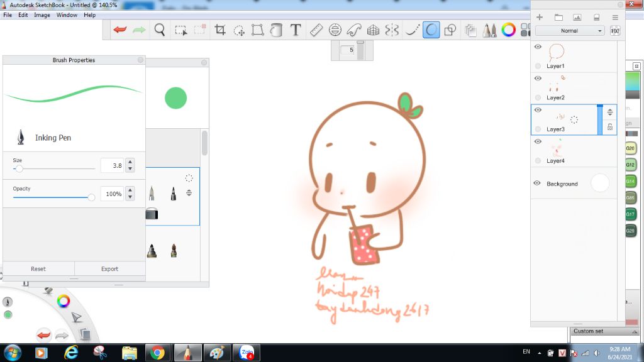
Task: Open the Perspective Guide tool
Action: [373, 30]
